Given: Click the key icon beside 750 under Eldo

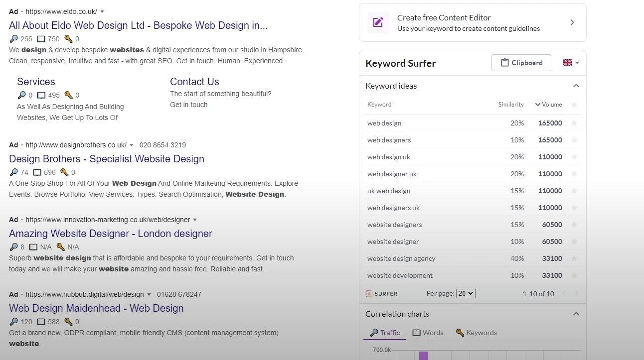Looking at the screenshot, I should [68, 39].
